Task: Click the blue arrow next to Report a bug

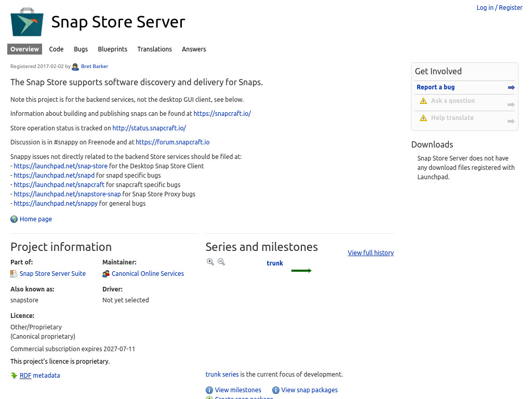Action: 511,87
